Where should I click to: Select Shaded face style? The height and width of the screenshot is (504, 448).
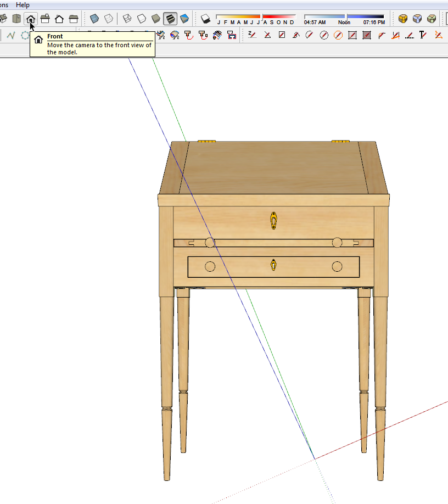156,19
